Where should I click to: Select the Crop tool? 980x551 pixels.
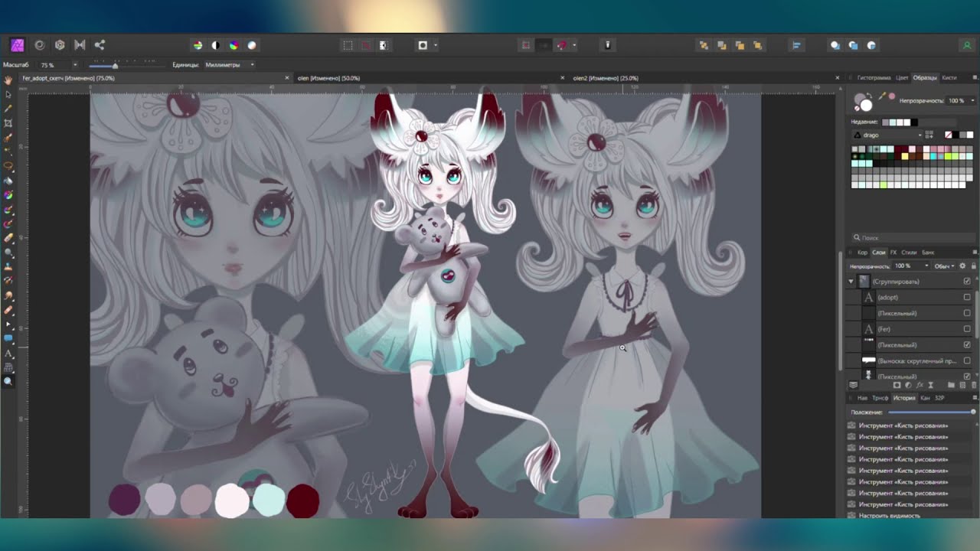[x=8, y=122]
